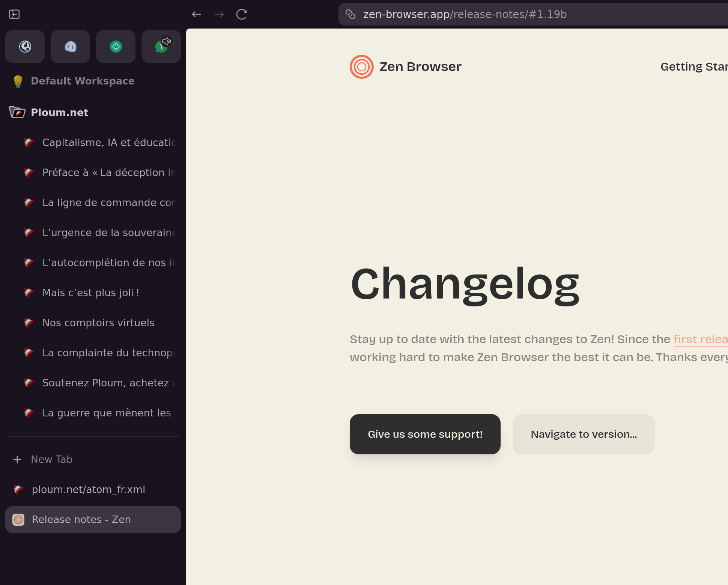
Task: Click into the URL address field
Action: click(525, 14)
